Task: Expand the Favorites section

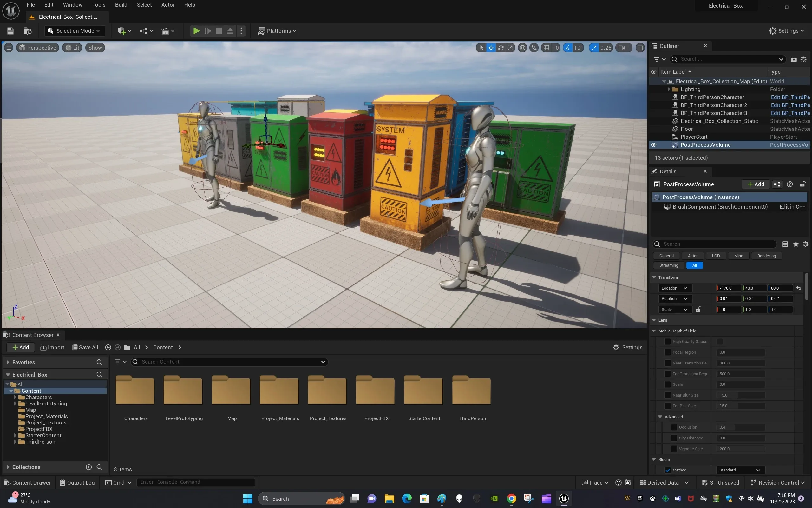Action: (8, 362)
